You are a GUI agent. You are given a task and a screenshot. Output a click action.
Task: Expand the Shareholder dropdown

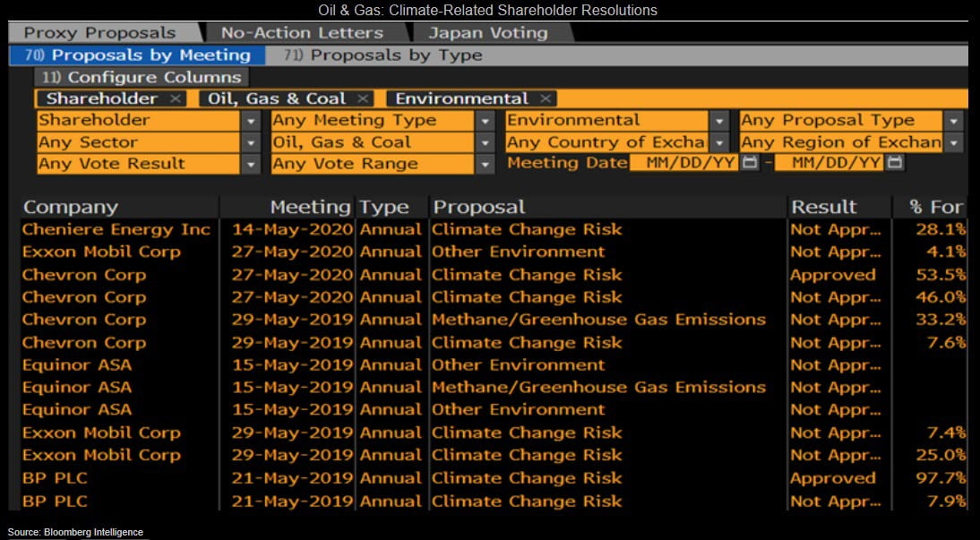251,121
